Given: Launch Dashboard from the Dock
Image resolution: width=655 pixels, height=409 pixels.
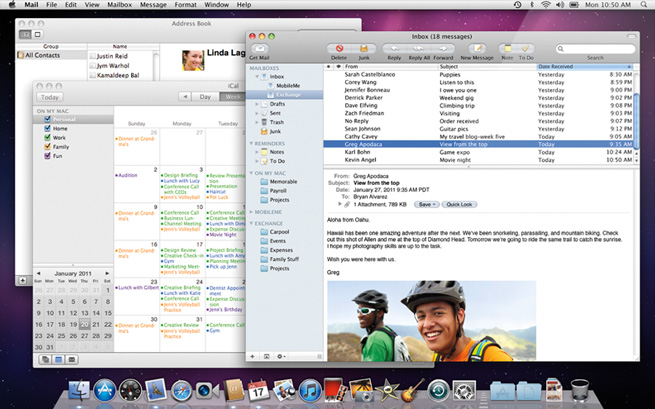Looking at the screenshot, I should click(130, 391).
